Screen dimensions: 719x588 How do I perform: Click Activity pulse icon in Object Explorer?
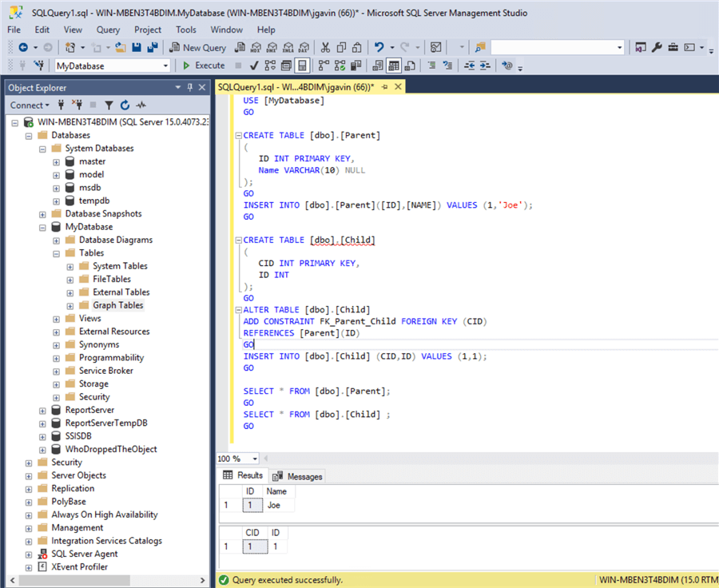(x=141, y=105)
